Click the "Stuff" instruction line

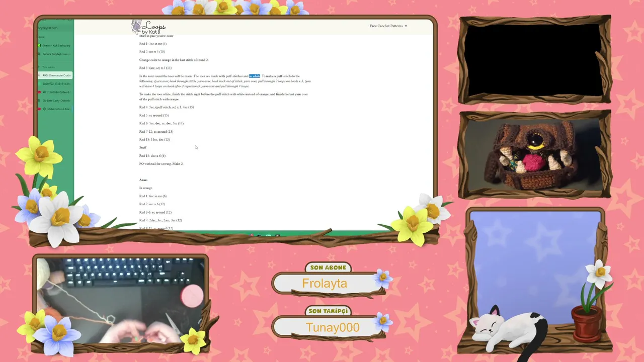143,147
